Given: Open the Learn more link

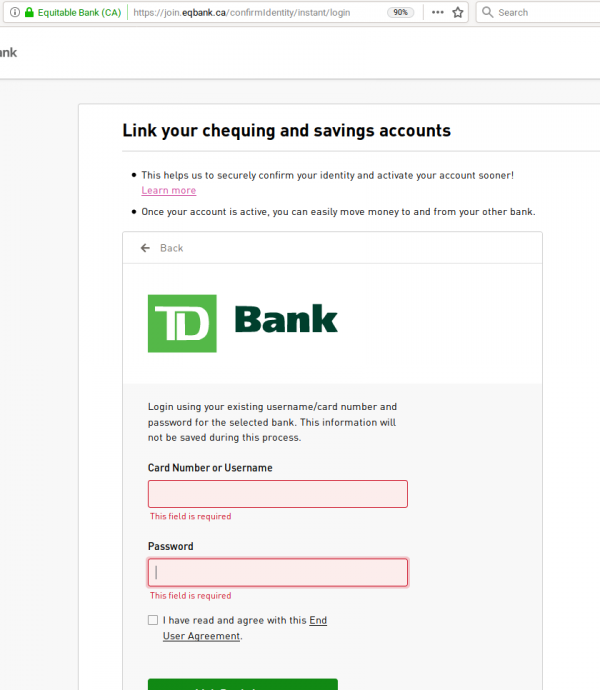Looking at the screenshot, I should click(168, 190).
